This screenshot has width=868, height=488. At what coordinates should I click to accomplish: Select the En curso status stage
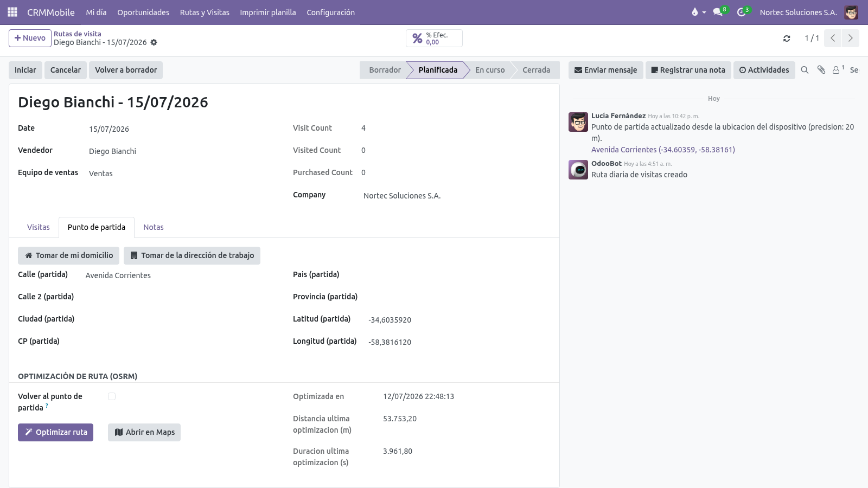(490, 70)
